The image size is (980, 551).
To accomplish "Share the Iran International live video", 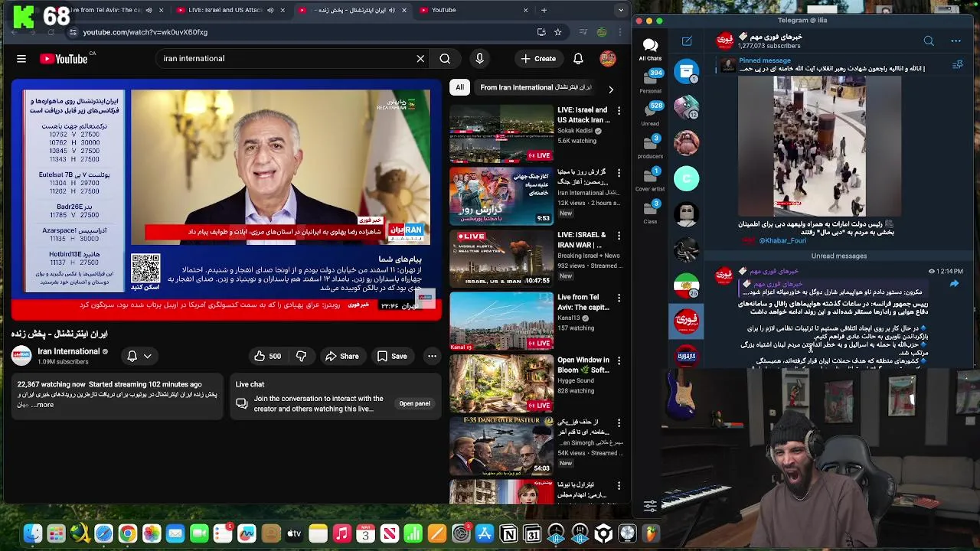I will pos(341,356).
